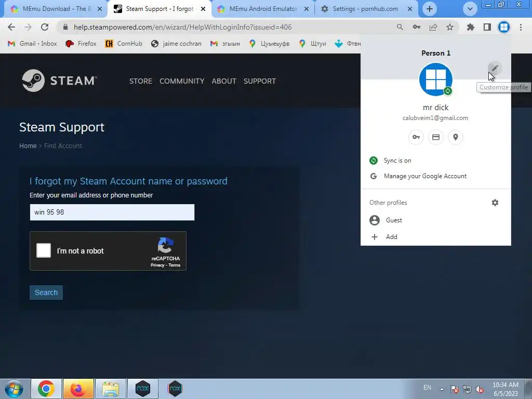The height and width of the screenshot is (399, 532).
Task: Bookmark this page with the star icon
Action: tap(450, 27)
